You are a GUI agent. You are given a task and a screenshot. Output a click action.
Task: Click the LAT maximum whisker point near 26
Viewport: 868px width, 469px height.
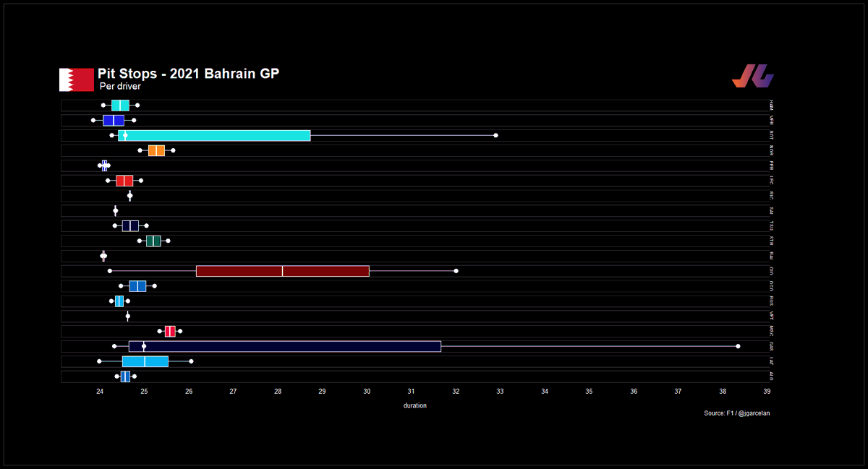coord(191,361)
